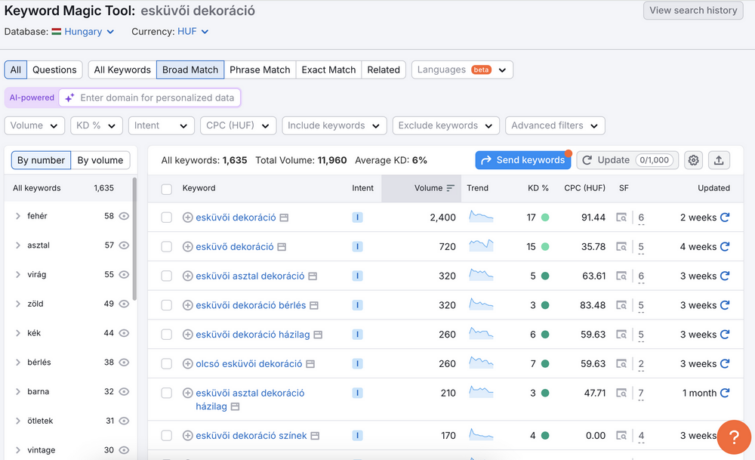Screen dimensions: 755x460
Task: Add esküvői dekoráció keyword with plus icon
Action: point(188,218)
